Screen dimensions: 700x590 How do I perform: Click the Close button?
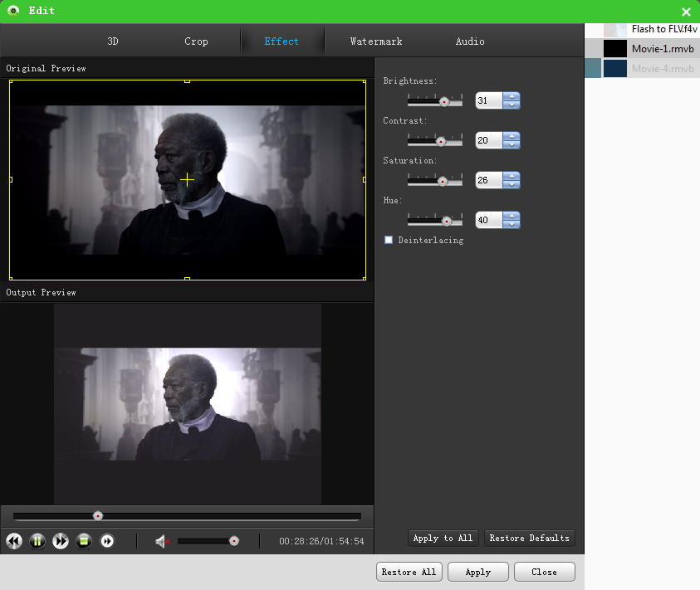point(544,572)
